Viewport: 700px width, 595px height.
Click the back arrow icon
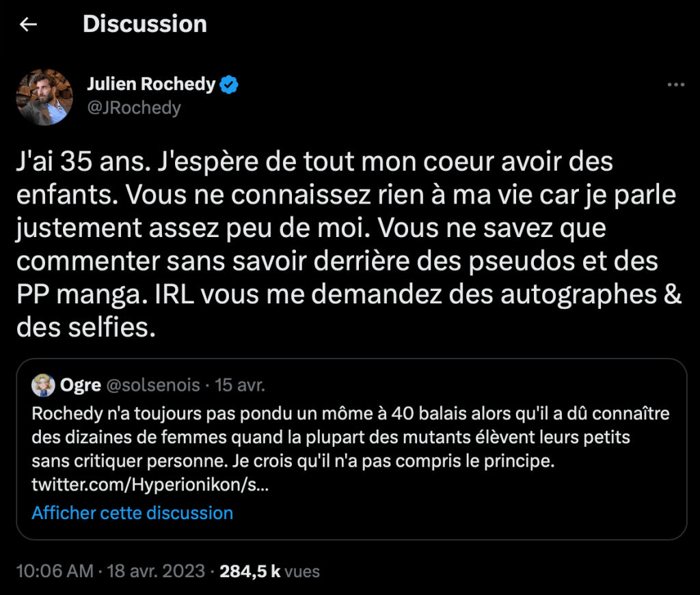[28, 25]
